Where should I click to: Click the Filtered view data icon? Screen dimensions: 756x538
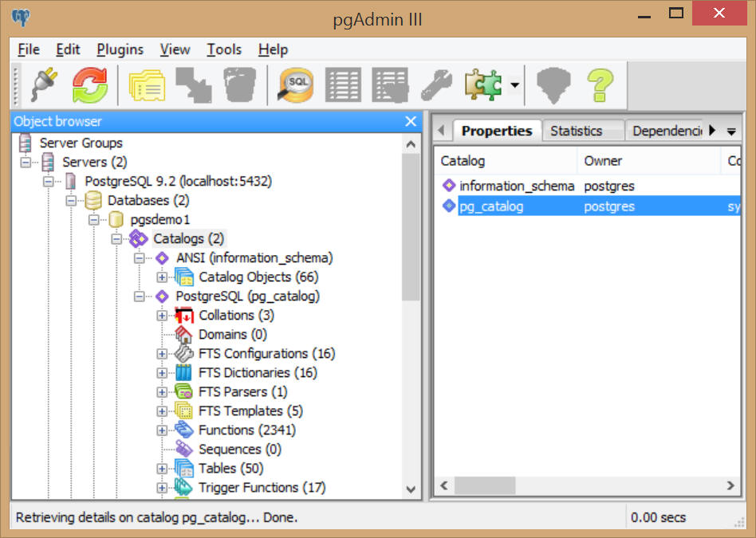390,85
